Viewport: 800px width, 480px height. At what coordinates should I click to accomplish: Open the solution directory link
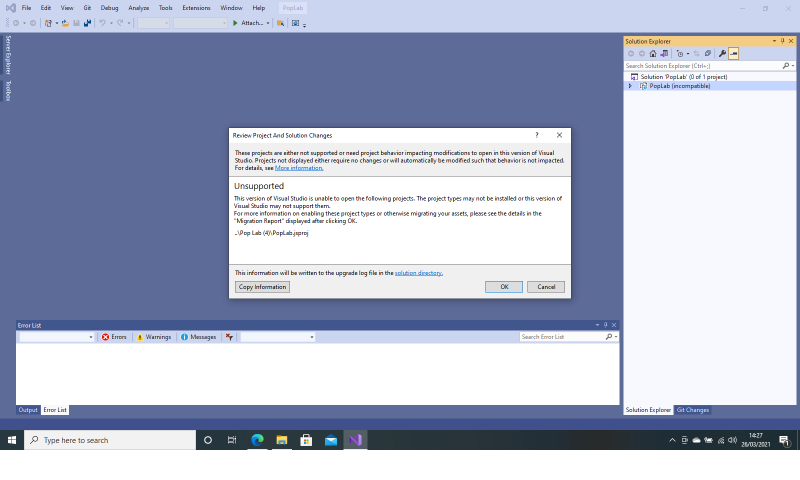point(418,273)
